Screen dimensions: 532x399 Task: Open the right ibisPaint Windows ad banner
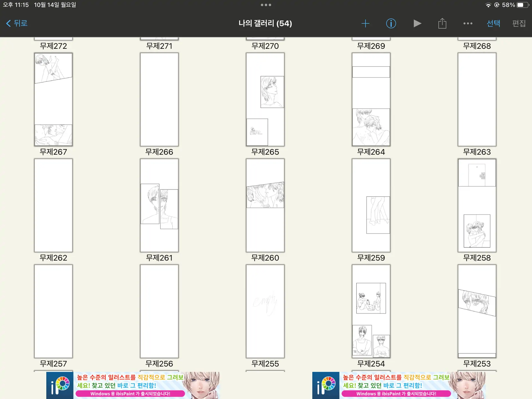point(399,385)
